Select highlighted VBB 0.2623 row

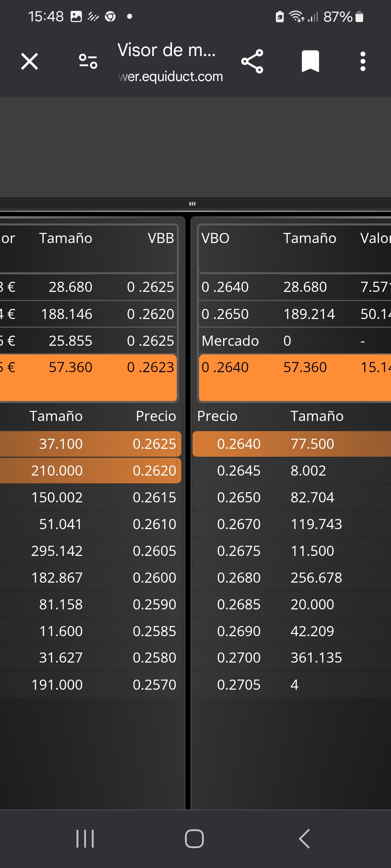click(88, 378)
